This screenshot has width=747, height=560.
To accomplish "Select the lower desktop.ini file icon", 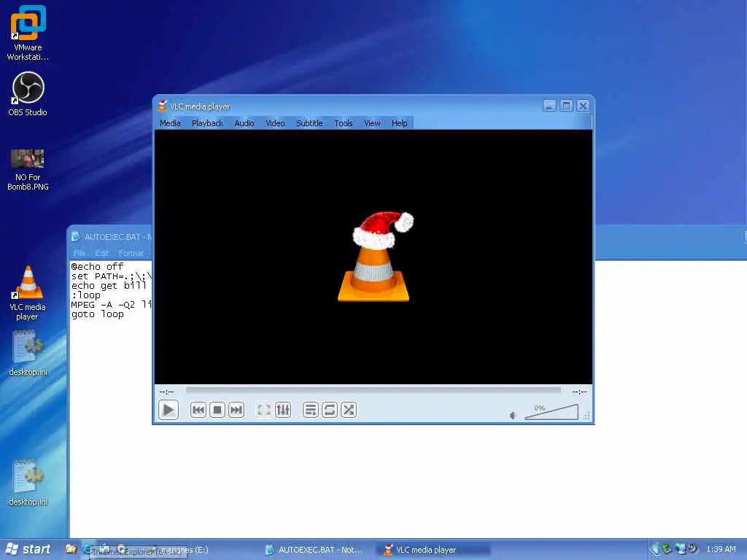I will tap(28, 483).
